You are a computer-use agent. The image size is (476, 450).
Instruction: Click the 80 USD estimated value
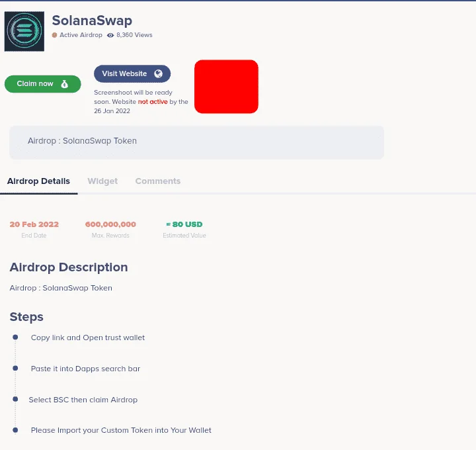[x=184, y=224]
